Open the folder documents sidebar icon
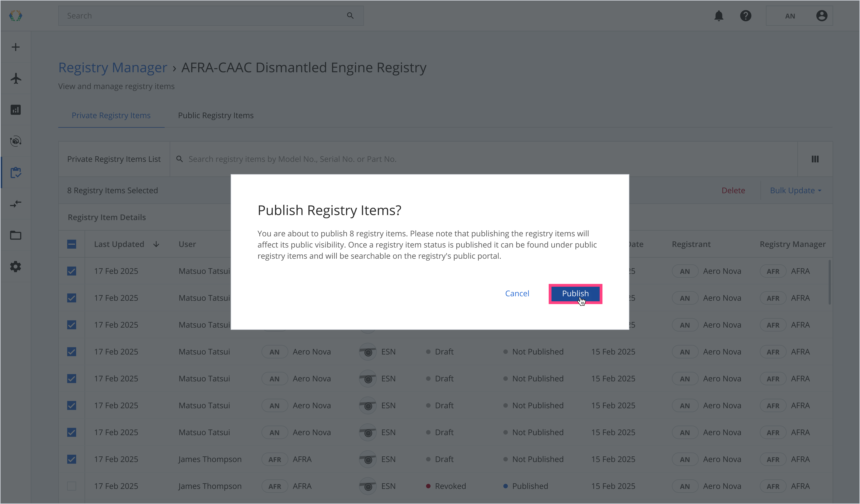The image size is (860, 504). point(16,235)
